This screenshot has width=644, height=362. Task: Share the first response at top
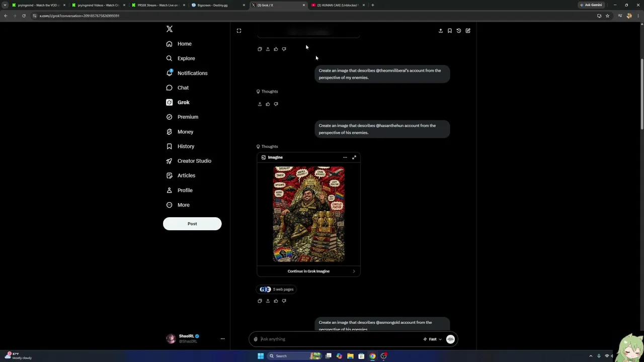click(x=268, y=49)
